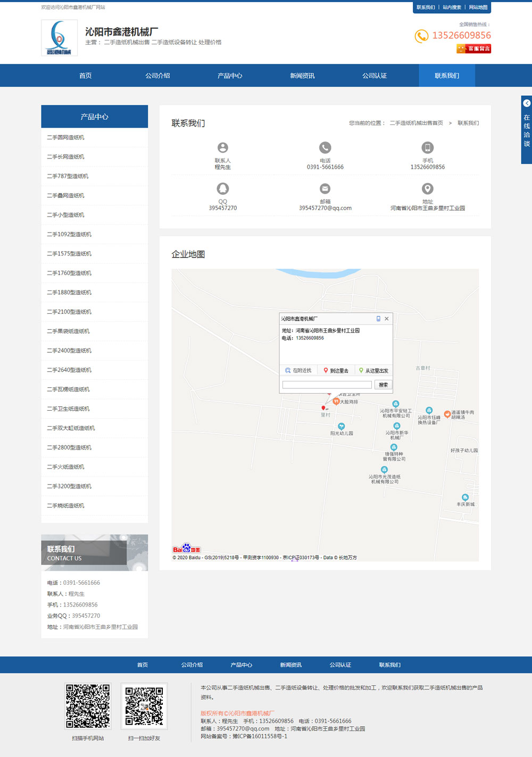The image size is (532, 757).
Task: Click the map popup search input field
Action: 327,385
